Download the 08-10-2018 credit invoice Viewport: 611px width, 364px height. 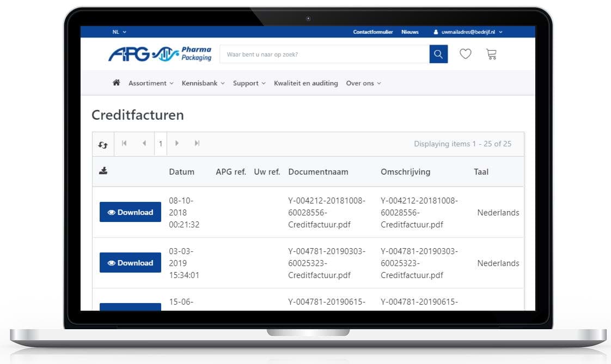pyautogui.click(x=130, y=212)
